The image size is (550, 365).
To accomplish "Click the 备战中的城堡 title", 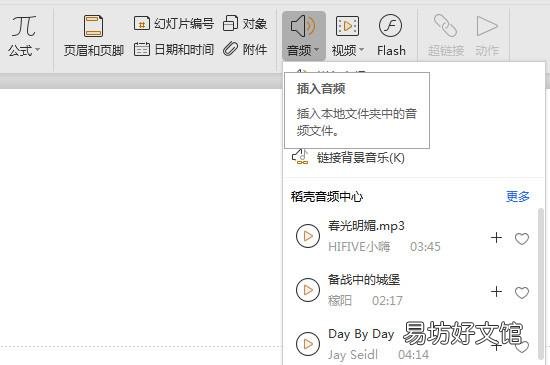I will click(x=364, y=279).
